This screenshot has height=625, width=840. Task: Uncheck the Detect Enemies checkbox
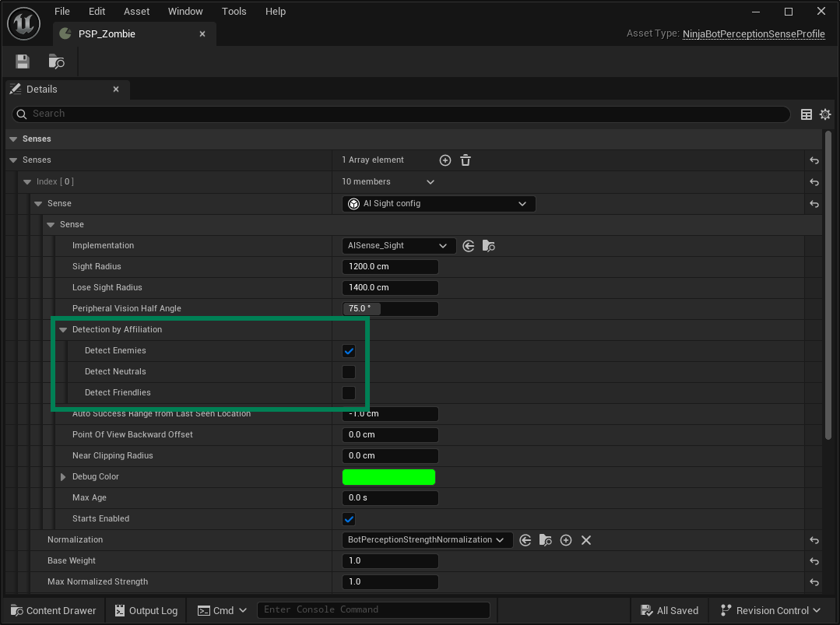(349, 351)
